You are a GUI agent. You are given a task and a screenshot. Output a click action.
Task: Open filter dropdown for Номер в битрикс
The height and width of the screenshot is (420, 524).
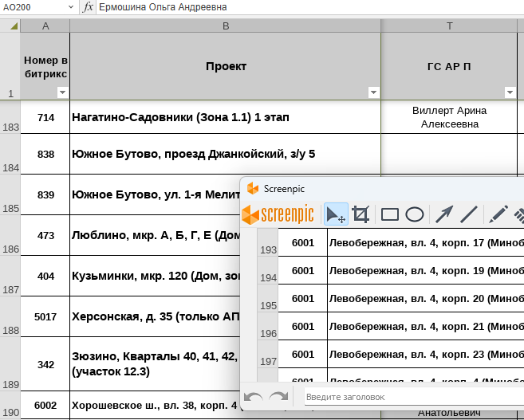[x=62, y=92]
